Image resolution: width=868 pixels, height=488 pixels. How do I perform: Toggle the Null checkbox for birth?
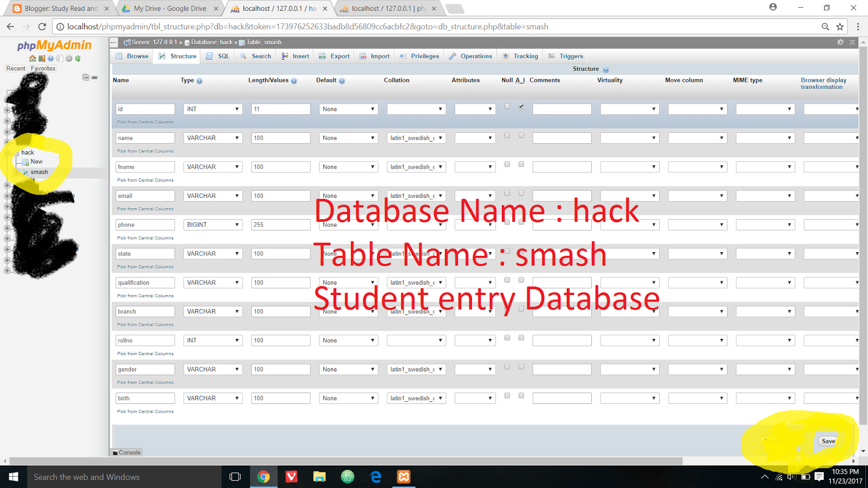(x=507, y=396)
